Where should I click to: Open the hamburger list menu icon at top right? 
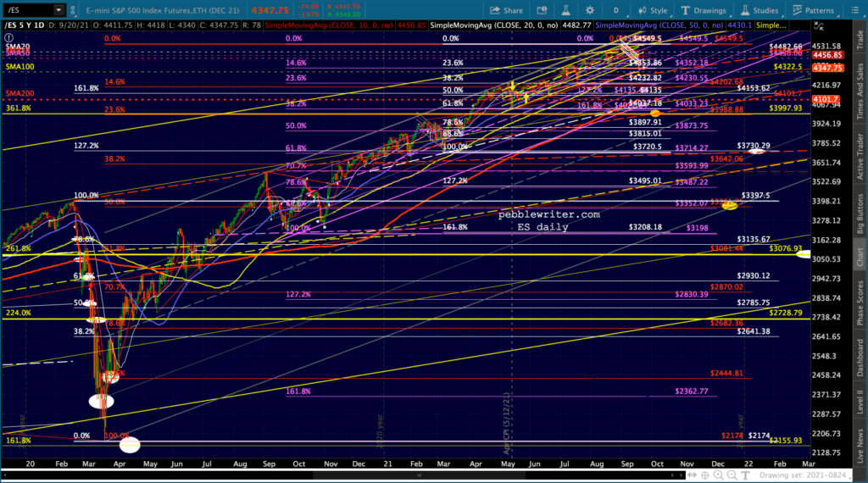point(854,10)
